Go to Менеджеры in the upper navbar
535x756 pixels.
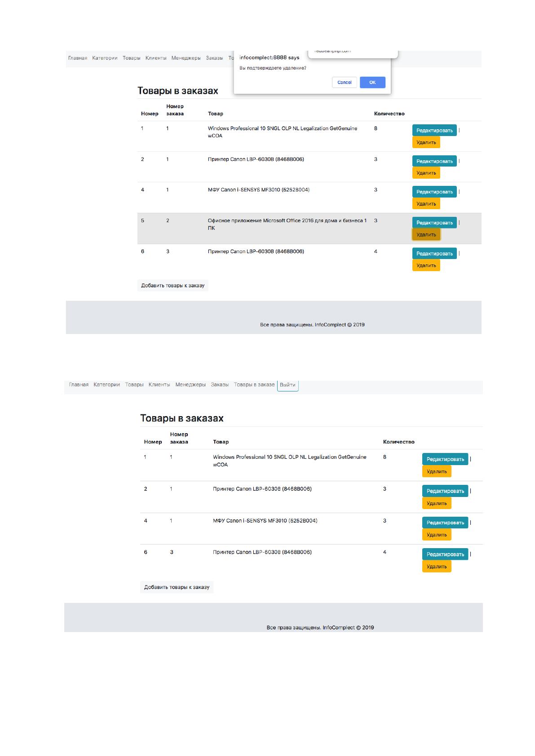pyautogui.click(x=186, y=58)
